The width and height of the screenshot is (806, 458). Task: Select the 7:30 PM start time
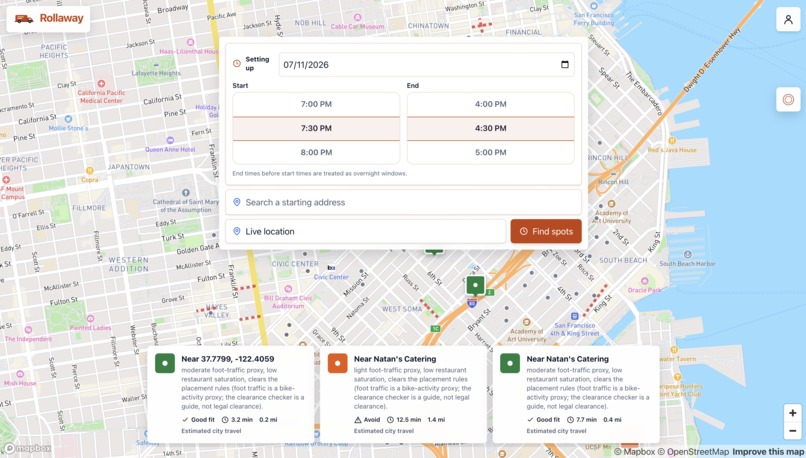316,129
